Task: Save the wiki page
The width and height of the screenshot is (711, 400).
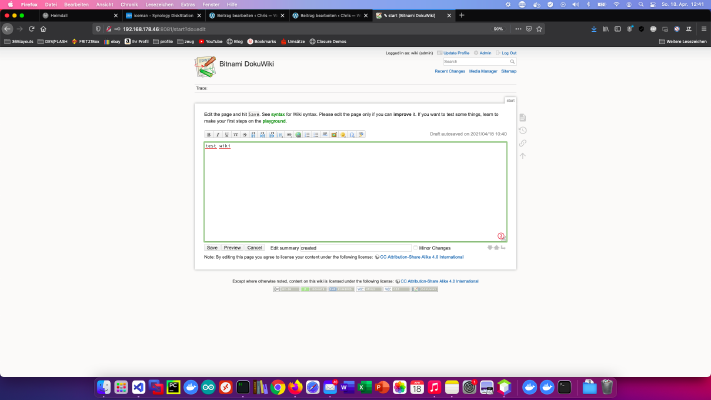Action: click(212, 248)
